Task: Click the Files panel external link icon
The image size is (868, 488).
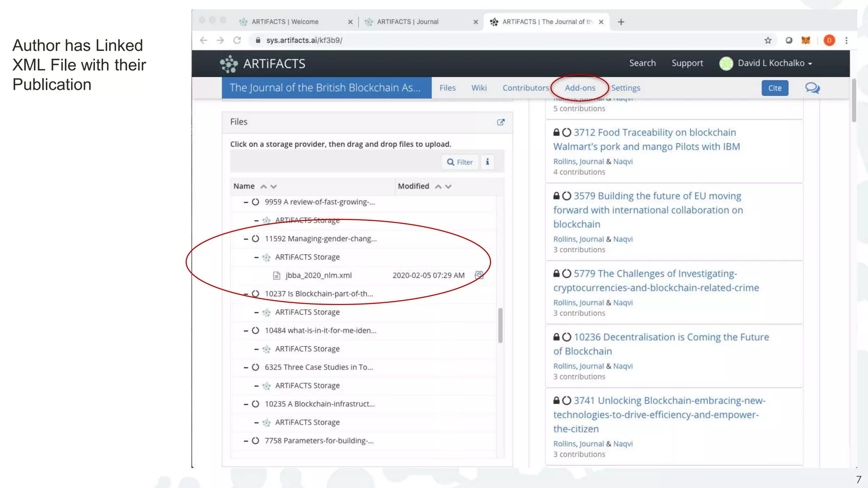Action: 501,122
